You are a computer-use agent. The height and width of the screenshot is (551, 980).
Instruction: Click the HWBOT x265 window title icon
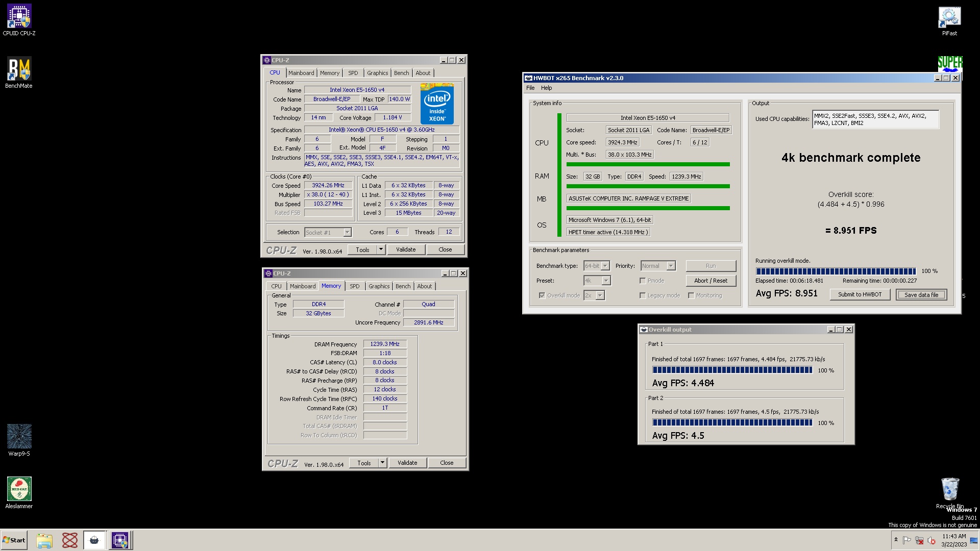click(529, 78)
